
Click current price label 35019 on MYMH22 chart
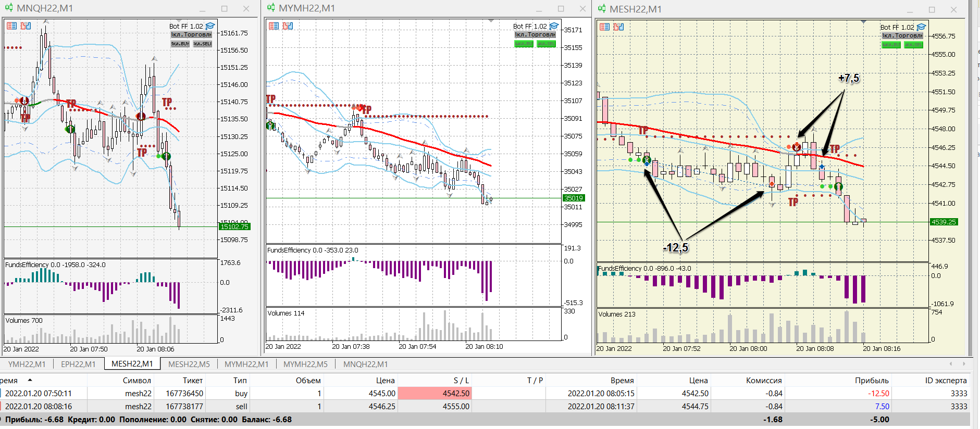[574, 198]
